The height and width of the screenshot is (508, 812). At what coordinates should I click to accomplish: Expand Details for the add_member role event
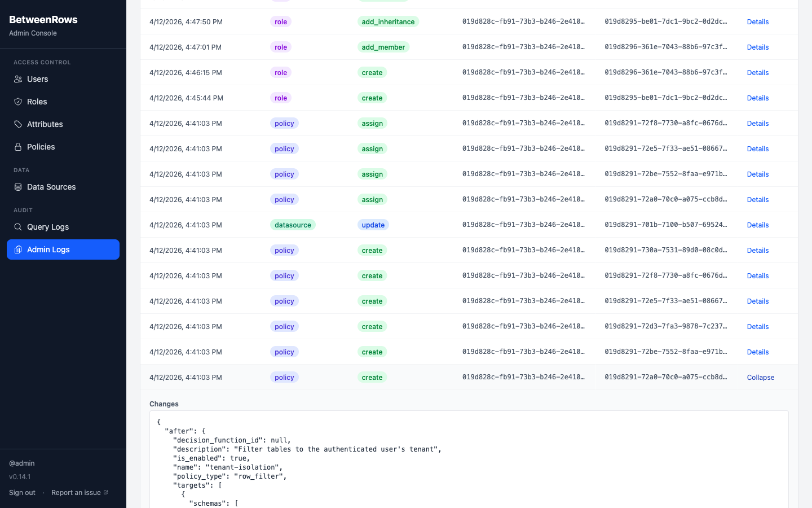pos(757,47)
